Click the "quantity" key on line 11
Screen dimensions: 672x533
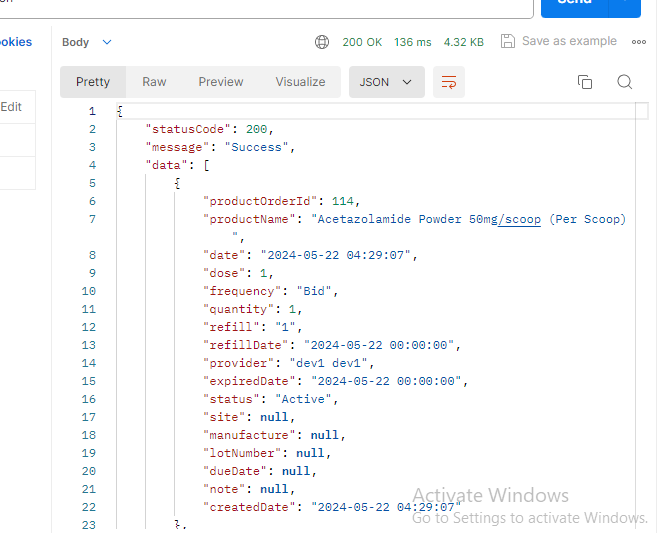tap(238, 309)
